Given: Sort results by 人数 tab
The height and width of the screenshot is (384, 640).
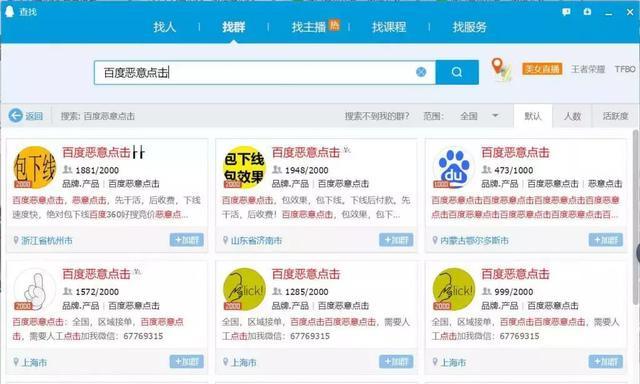Looking at the screenshot, I should (572, 116).
